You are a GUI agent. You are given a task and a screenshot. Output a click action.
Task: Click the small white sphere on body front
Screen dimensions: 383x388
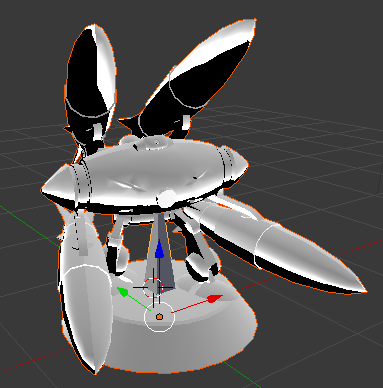167,198
